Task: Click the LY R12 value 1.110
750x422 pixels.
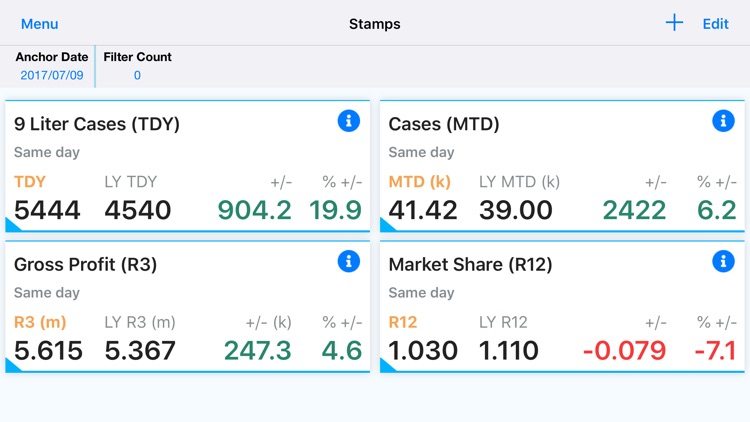Action: coord(509,351)
